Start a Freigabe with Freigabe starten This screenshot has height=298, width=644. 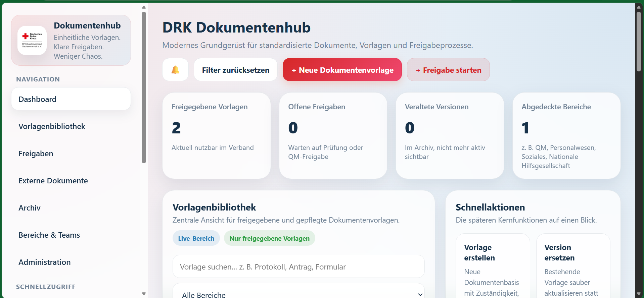pos(448,70)
